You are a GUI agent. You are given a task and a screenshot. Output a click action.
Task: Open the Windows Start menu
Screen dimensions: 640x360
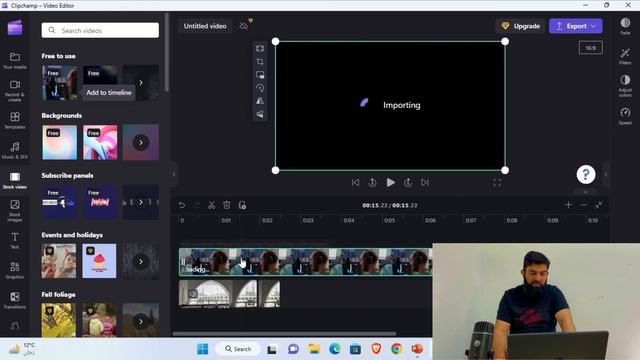pos(202,349)
